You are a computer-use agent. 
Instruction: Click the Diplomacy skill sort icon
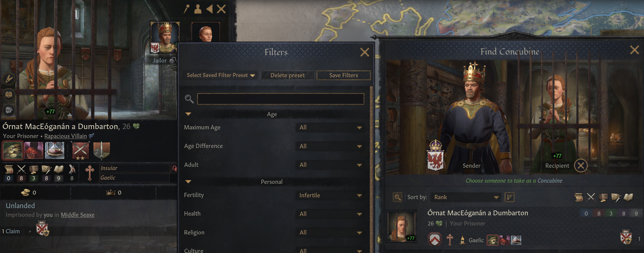coord(578,197)
